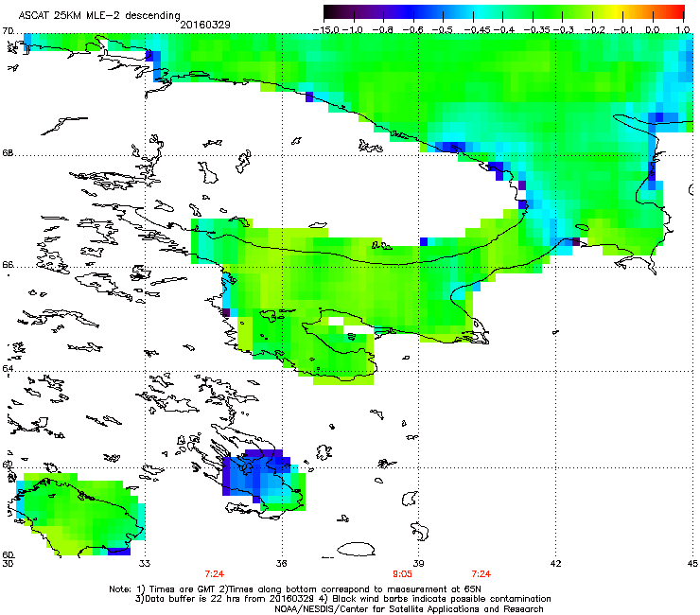
Task: Click the red 9:05 pass time
Action: point(402,574)
